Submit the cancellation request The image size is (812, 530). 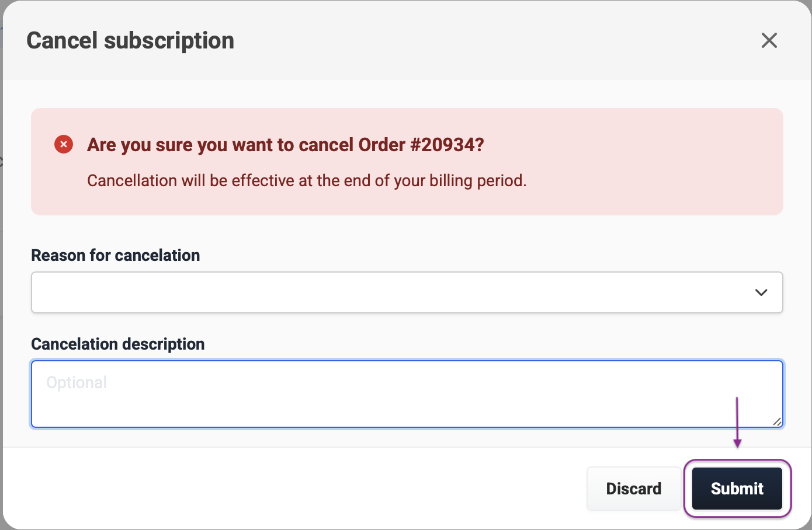click(x=737, y=489)
